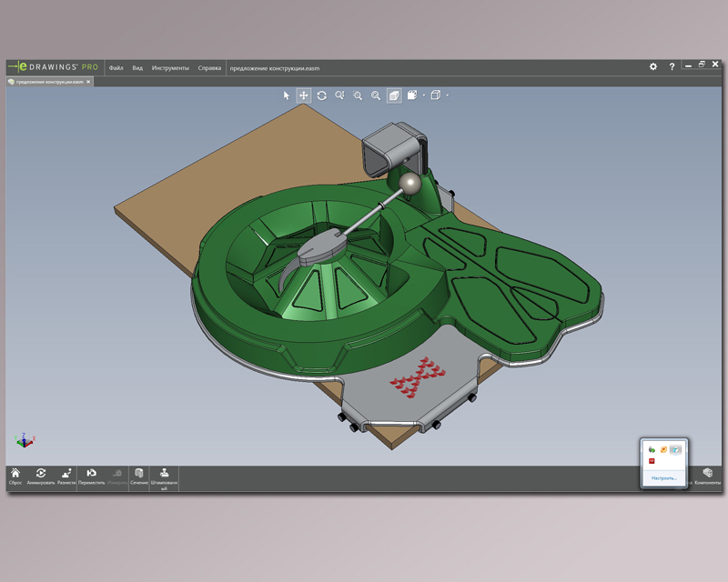Select the Переместить tool
728x582 pixels.
(92, 477)
